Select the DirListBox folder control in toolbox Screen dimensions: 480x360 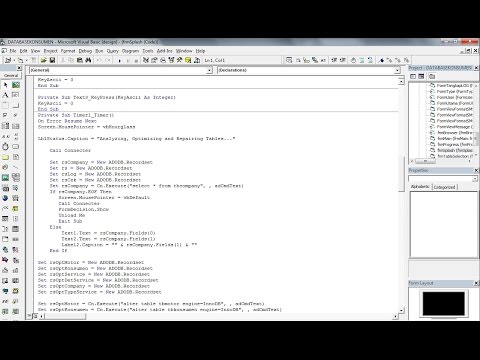click(5, 157)
